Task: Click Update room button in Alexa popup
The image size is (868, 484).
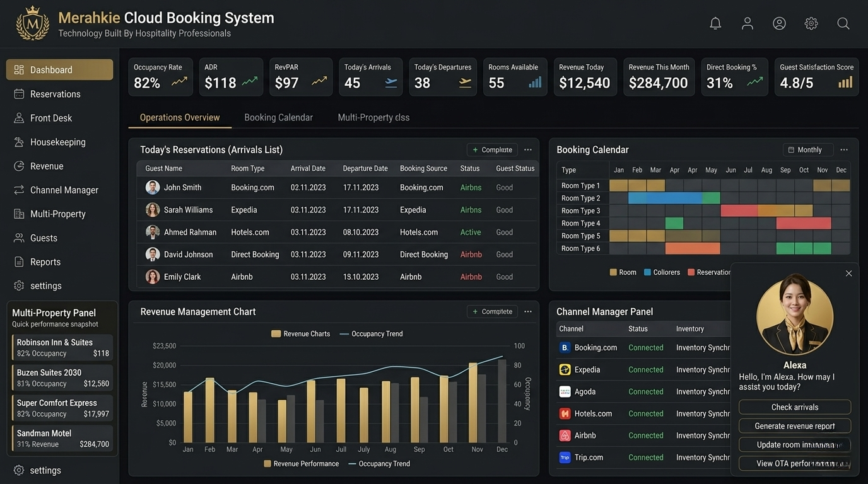Action: pyautogui.click(x=795, y=444)
